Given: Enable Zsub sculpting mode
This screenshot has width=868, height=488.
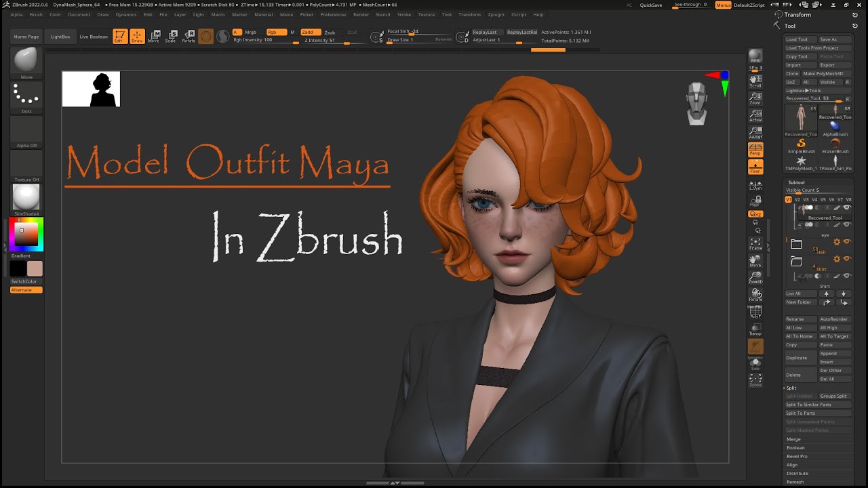Looking at the screenshot, I should pos(330,33).
